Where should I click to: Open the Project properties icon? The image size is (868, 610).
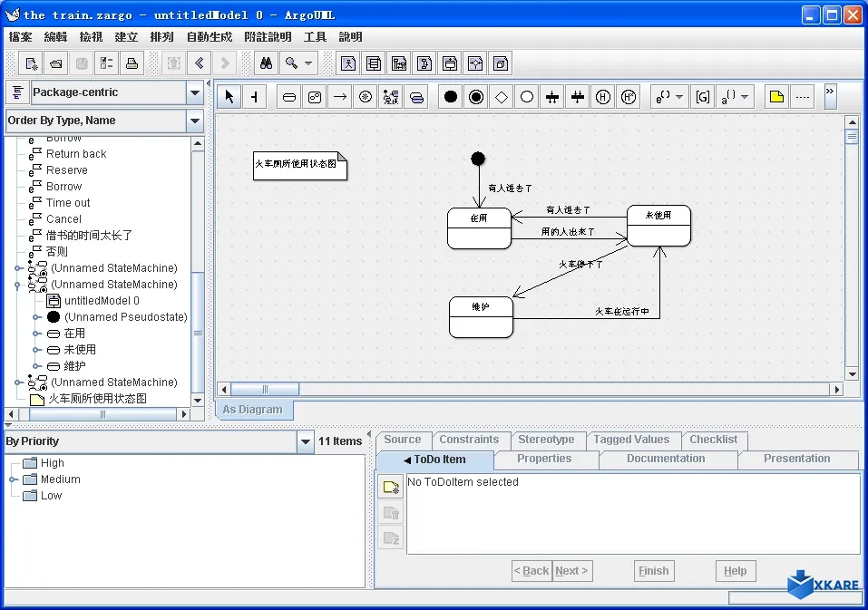tap(106, 63)
